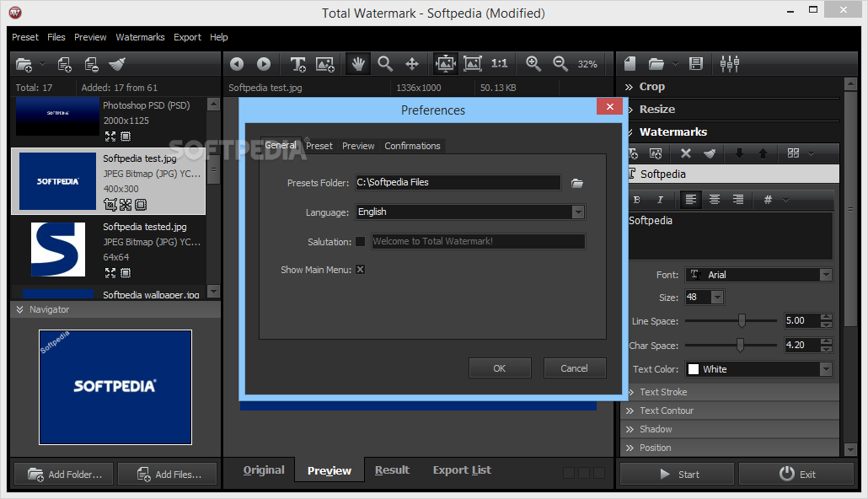Click the fit image to window icon
Image resolution: width=868 pixels, height=499 pixels.
click(446, 64)
